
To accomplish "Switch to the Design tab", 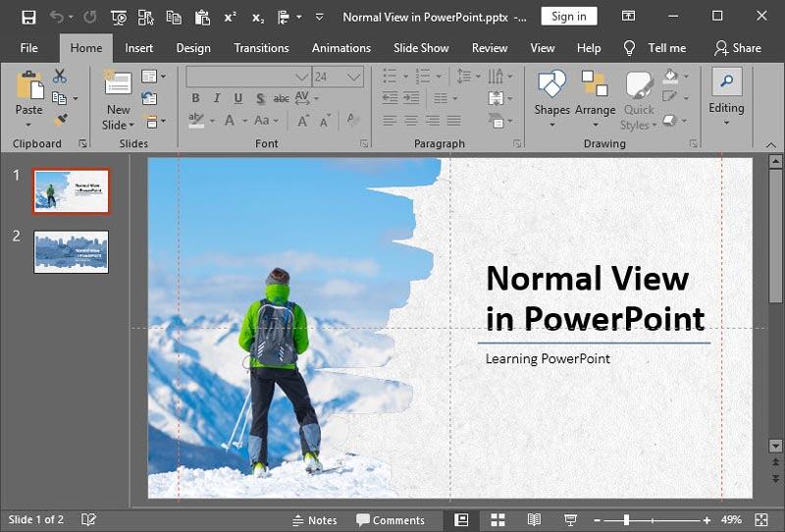I will click(193, 48).
